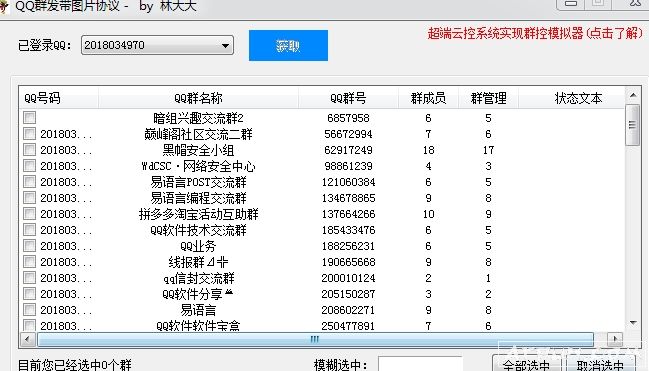Click group number 200010124
Screen dimensions: 649x371
pyautogui.click(x=348, y=278)
